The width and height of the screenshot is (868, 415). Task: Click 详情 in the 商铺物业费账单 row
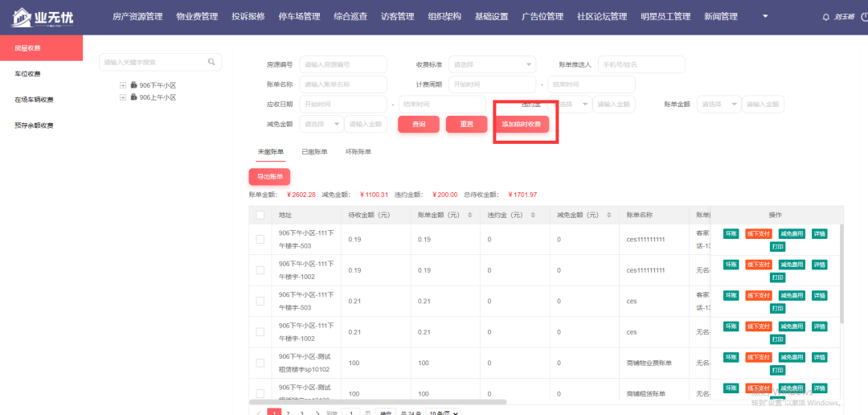pyautogui.click(x=819, y=357)
